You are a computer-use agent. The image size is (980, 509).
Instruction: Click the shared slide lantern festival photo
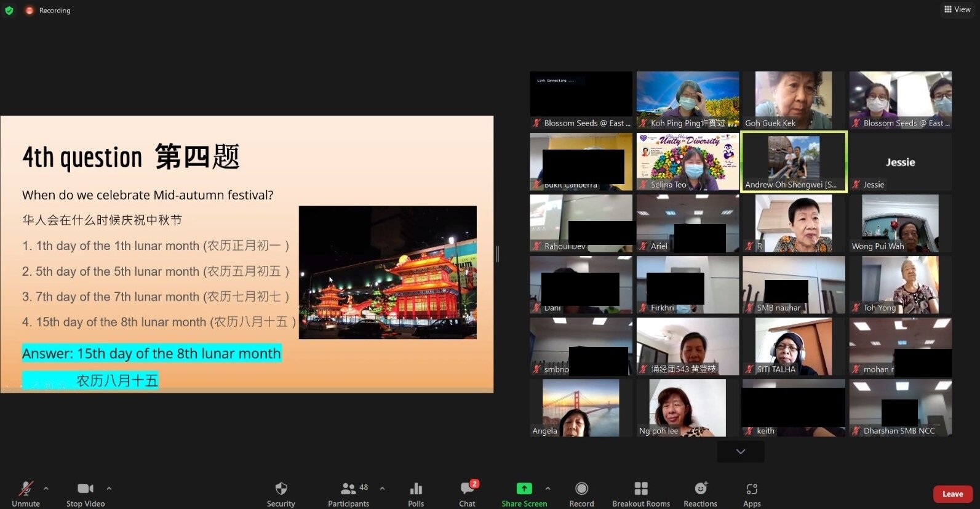click(x=388, y=272)
